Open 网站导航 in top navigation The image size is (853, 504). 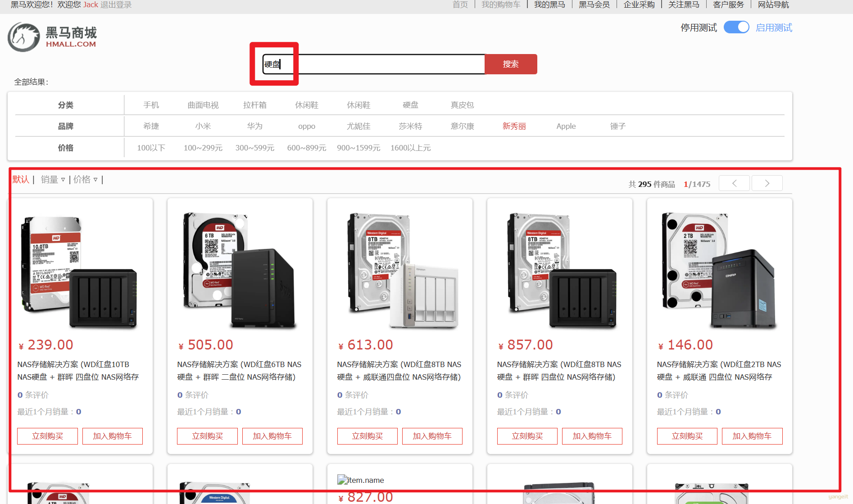(x=773, y=5)
